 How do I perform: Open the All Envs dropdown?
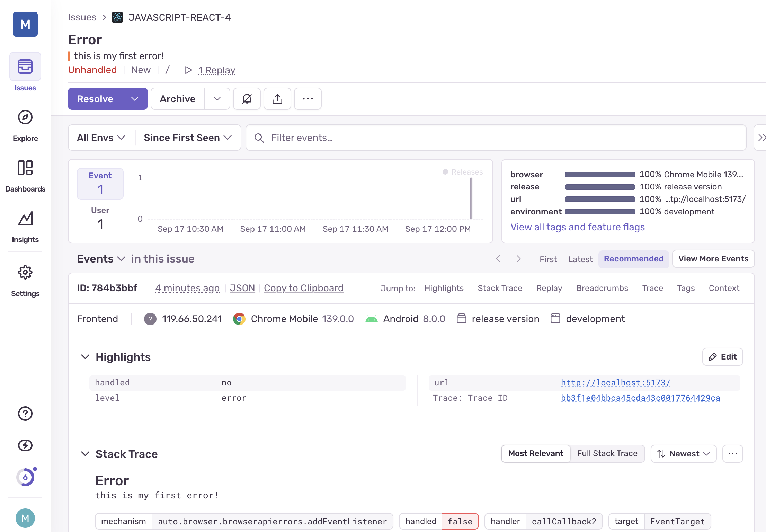[x=101, y=138]
